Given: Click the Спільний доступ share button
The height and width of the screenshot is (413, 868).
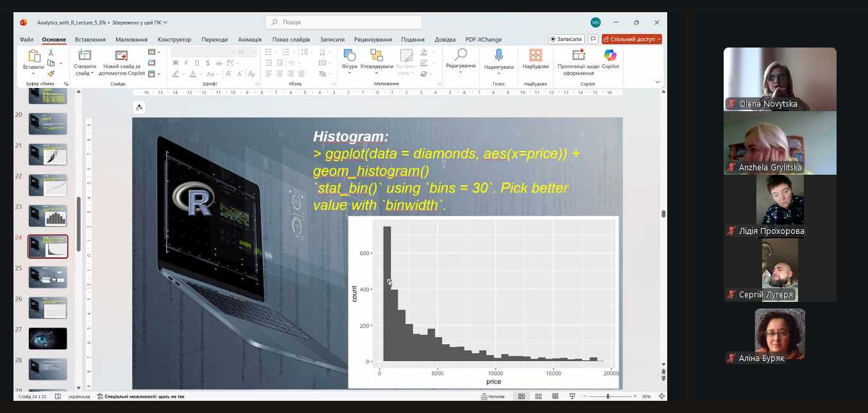Looking at the screenshot, I should 632,39.
